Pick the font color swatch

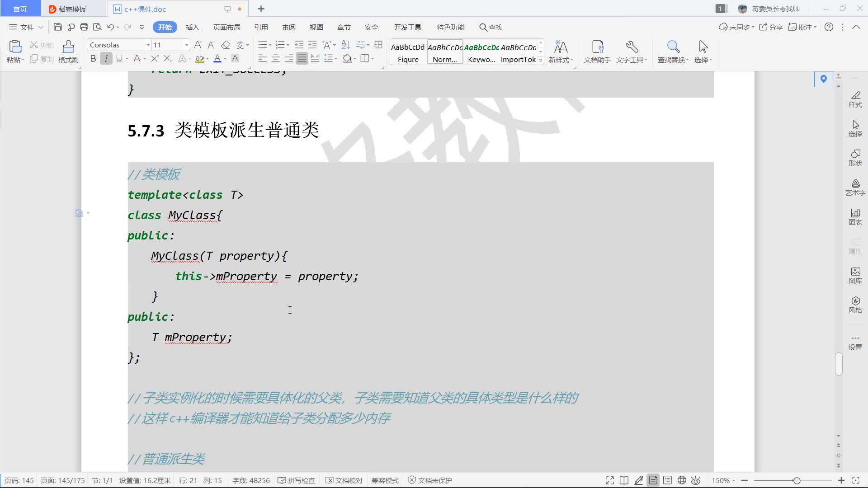[217, 58]
